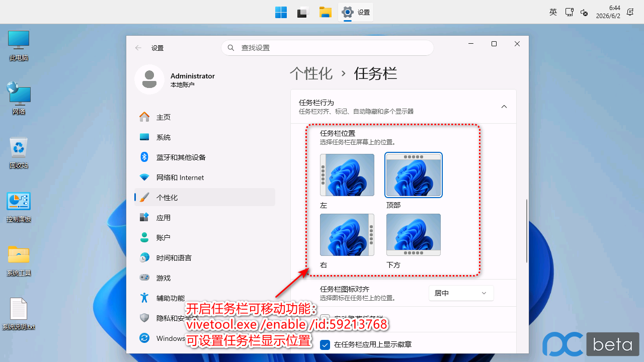Open 账户 settings category
Viewport: 644px width, 362px height.
205,238
